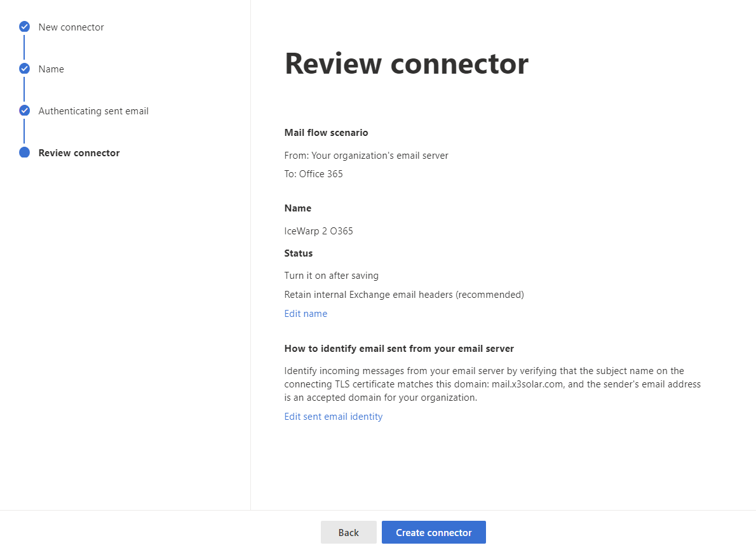Click the Authenticating sent email checkmark icon
This screenshot has height=550, width=756.
[x=24, y=111]
